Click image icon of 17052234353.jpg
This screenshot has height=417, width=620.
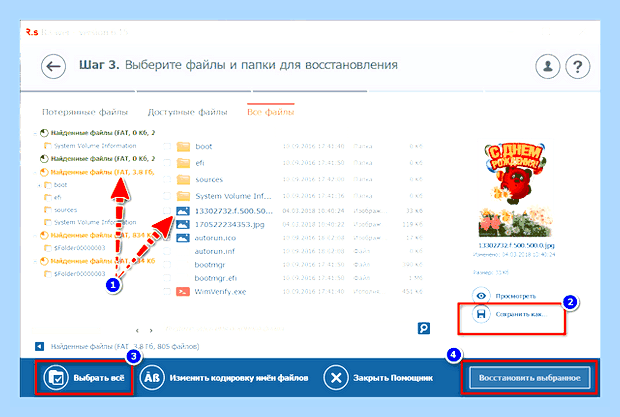click(x=183, y=225)
